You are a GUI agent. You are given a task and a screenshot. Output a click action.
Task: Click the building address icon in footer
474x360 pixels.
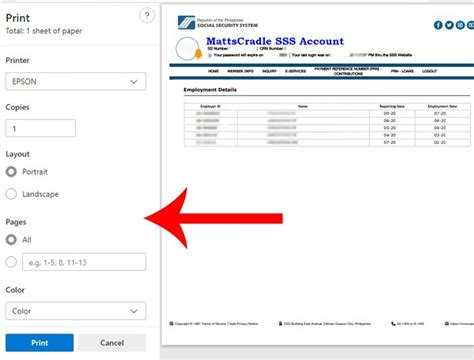pos(280,323)
